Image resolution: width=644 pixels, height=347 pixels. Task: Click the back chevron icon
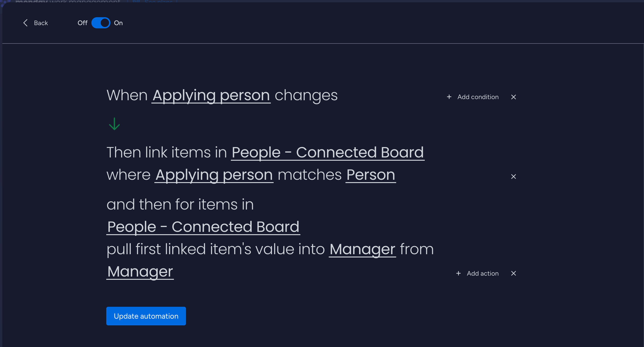coord(25,23)
